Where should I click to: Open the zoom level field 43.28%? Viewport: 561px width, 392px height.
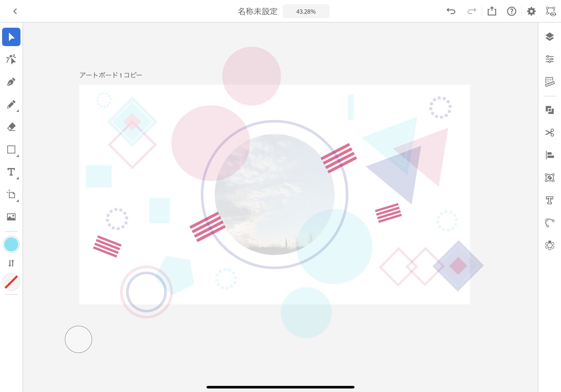coord(306,12)
